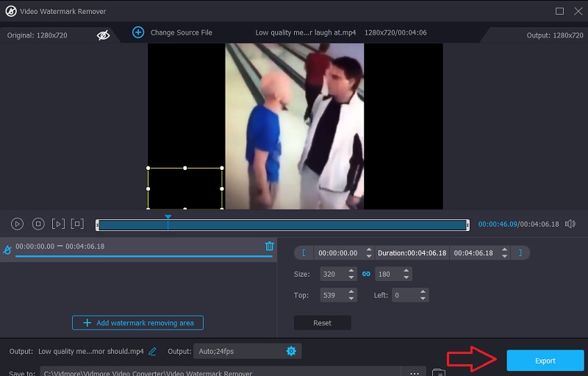Open output settings gear icon
This screenshot has height=376, width=588.
[291, 351]
